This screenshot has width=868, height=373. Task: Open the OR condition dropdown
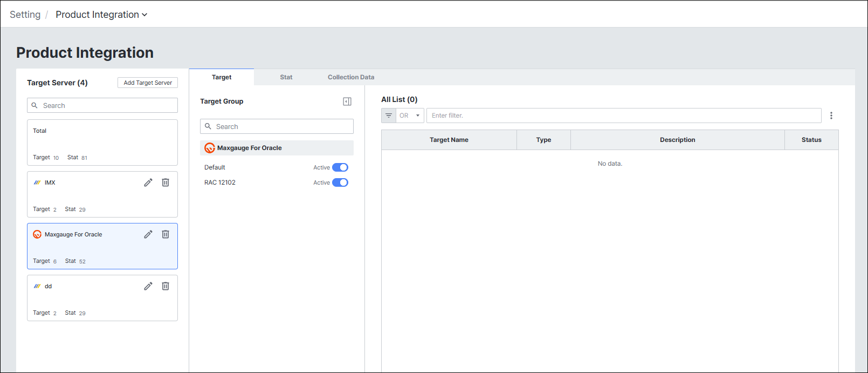(410, 116)
